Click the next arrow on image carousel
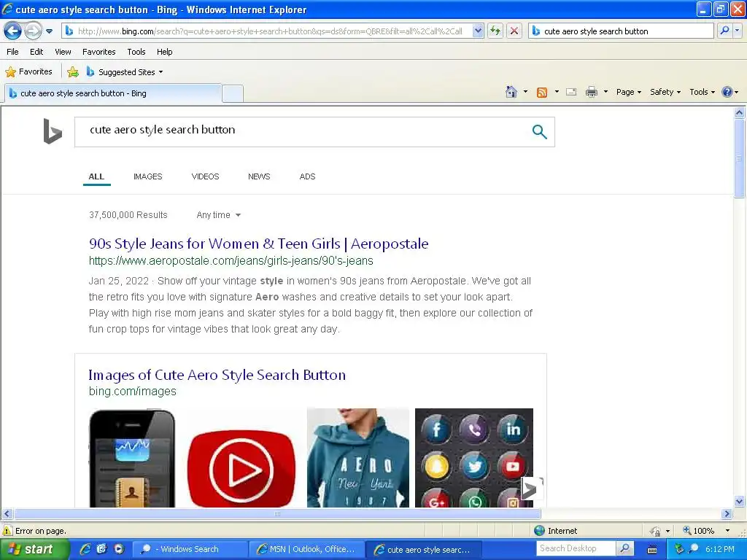The image size is (747, 560). click(532, 489)
